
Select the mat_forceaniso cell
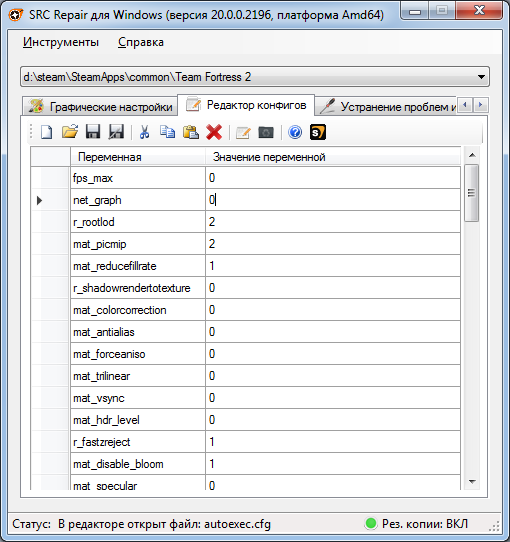pyautogui.click(x=138, y=354)
